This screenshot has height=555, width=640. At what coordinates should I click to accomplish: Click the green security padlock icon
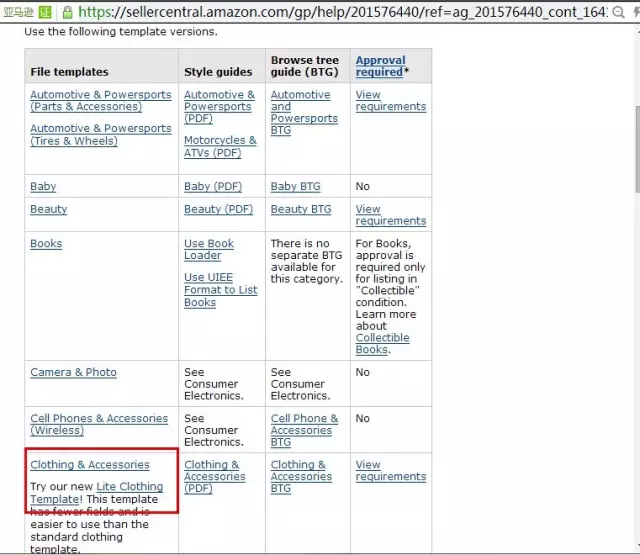pos(67,12)
